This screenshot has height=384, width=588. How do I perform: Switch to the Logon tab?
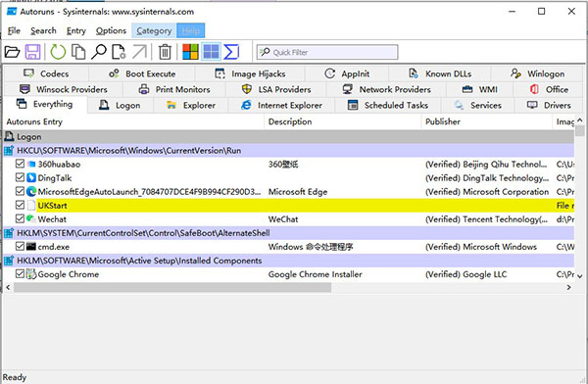point(120,106)
